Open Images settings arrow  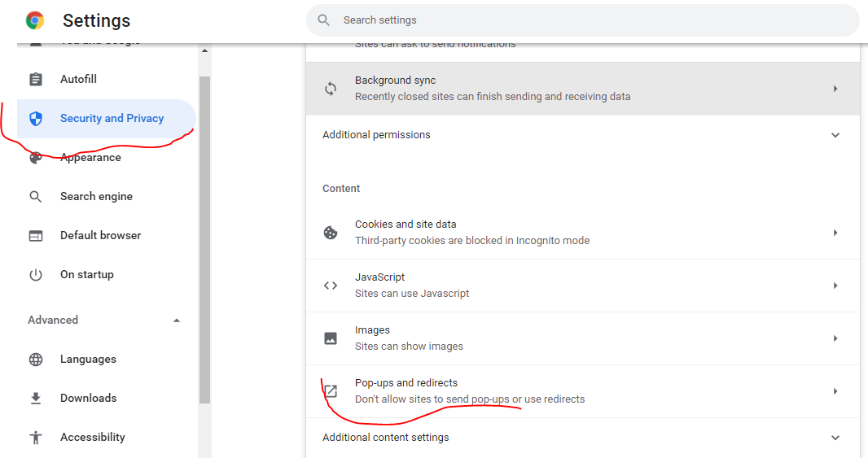click(835, 338)
